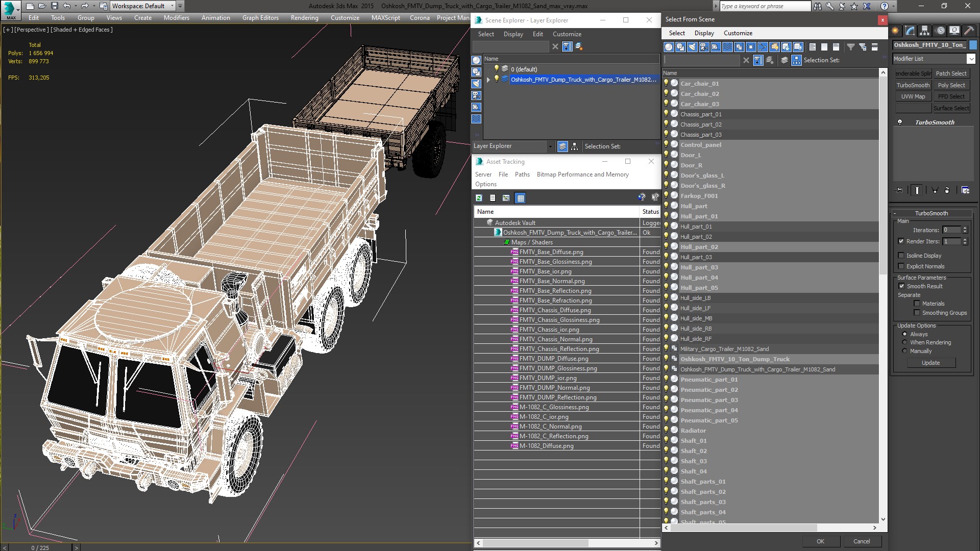
Task: Open the Rendering menu
Action: point(304,18)
